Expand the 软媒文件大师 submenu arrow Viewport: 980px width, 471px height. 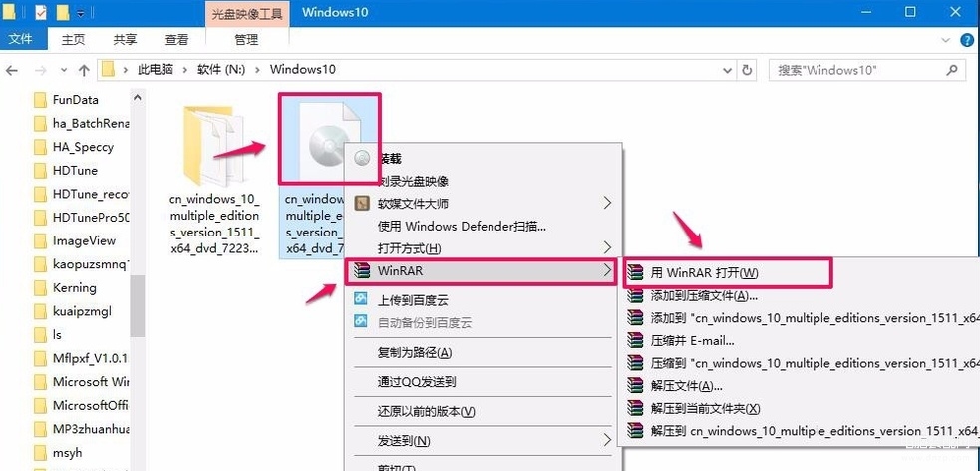pyautogui.click(x=607, y=203)
